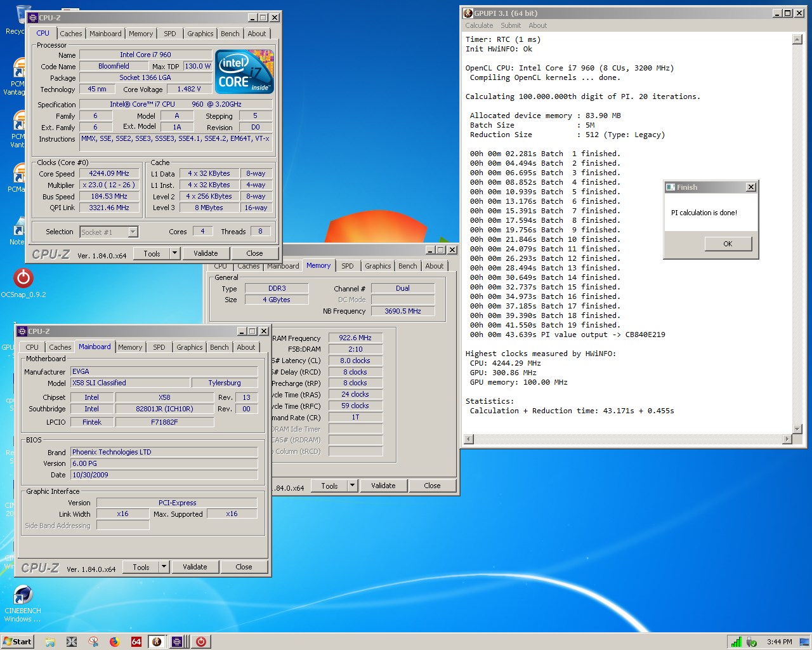Open the Calculate menu in GPUPI
Image resolution: width=812 pixels, height=650 pixels.
(479, 25)
